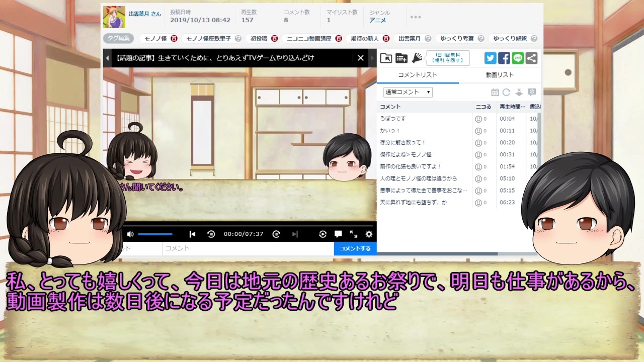
Task: Sort by the ニコる column header
Action: 484,107
